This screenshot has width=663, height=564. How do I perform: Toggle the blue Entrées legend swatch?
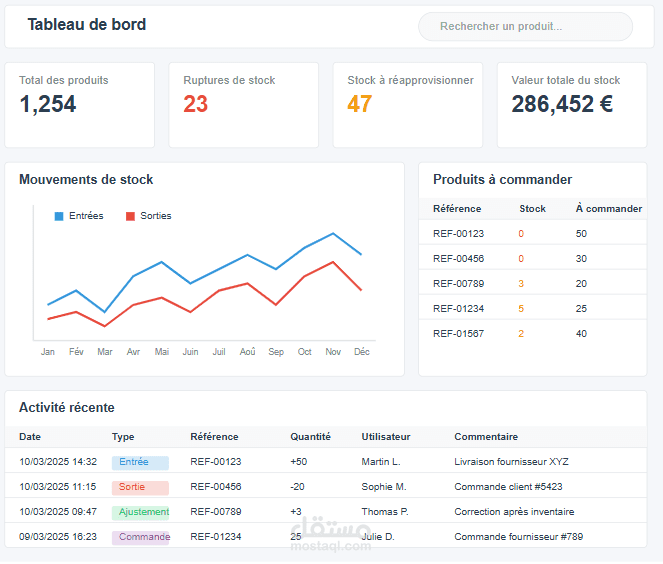pos(59,216)
